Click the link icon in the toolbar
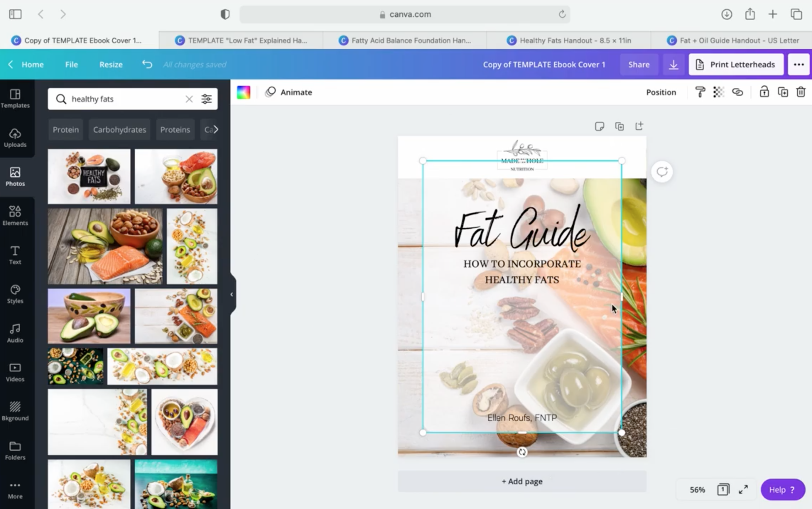 pos(738,92)
